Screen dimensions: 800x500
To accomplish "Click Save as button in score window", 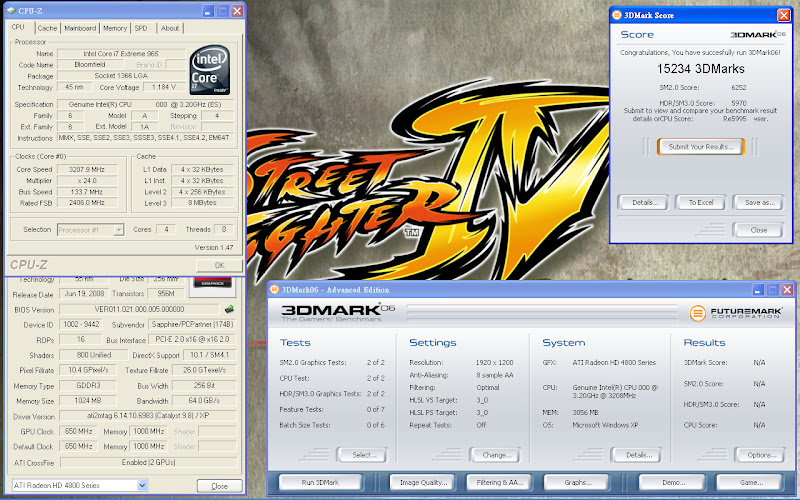I will (x=759, y=203).
